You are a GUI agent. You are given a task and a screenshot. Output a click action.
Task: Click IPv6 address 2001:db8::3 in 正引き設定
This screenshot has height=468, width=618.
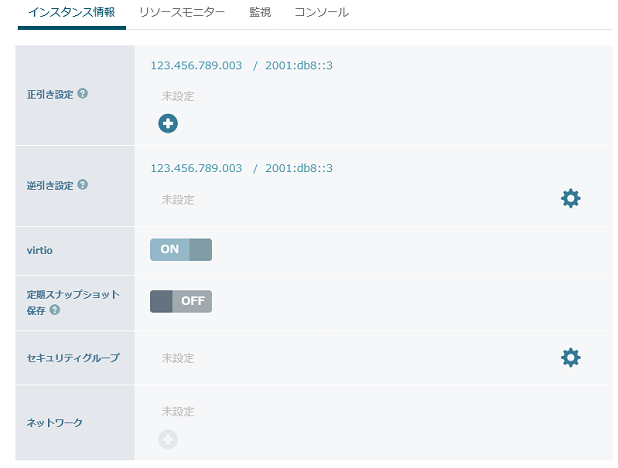[299, 65]
